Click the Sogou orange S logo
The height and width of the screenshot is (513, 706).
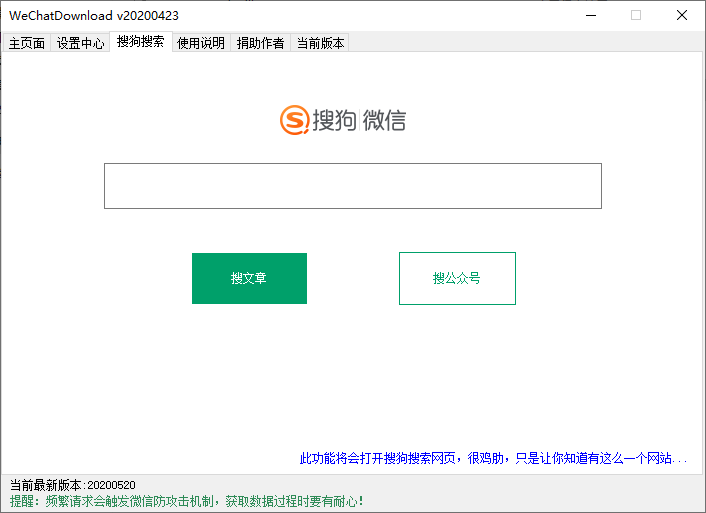point(294,120)
